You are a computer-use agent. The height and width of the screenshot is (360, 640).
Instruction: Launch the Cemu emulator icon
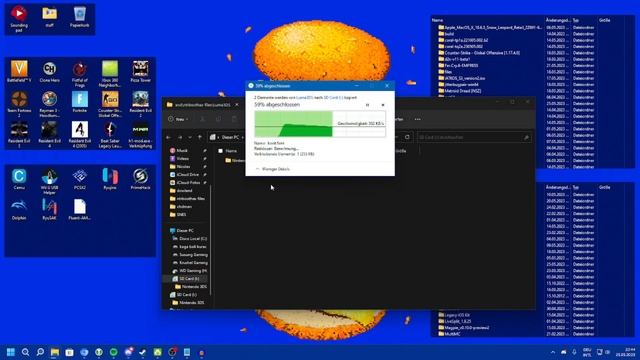19,179
